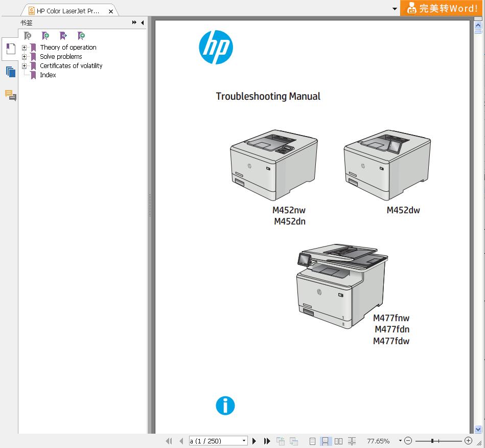Go to the previous page
Viewport: 485px width, 448px height.
click(x=181, y=441)
